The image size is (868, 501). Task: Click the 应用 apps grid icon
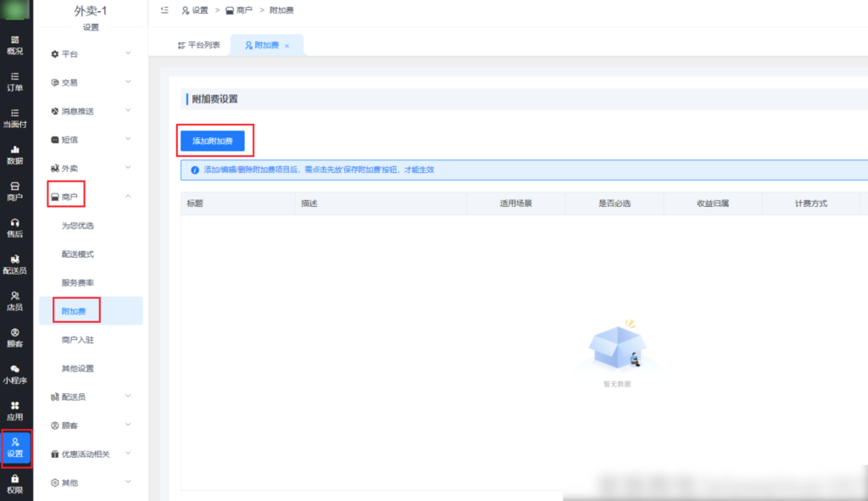[x=14, y=410]
